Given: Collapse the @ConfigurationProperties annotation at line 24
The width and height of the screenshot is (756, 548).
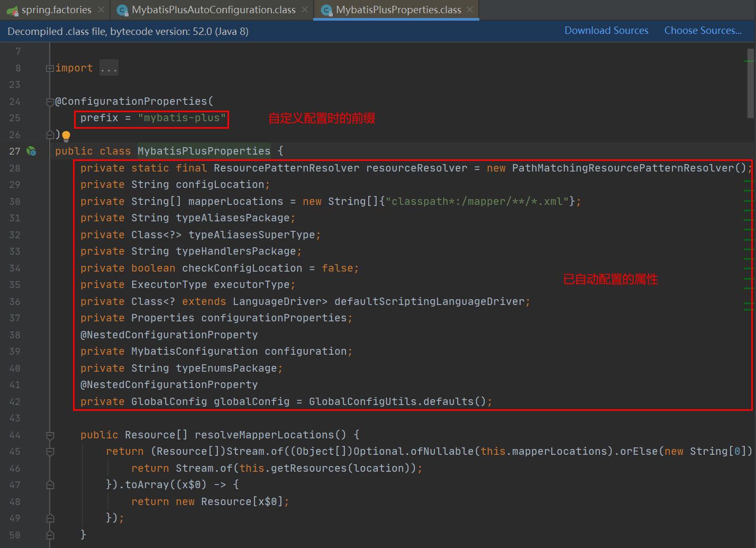Looking at the screenshot, I should coord(50,102).
